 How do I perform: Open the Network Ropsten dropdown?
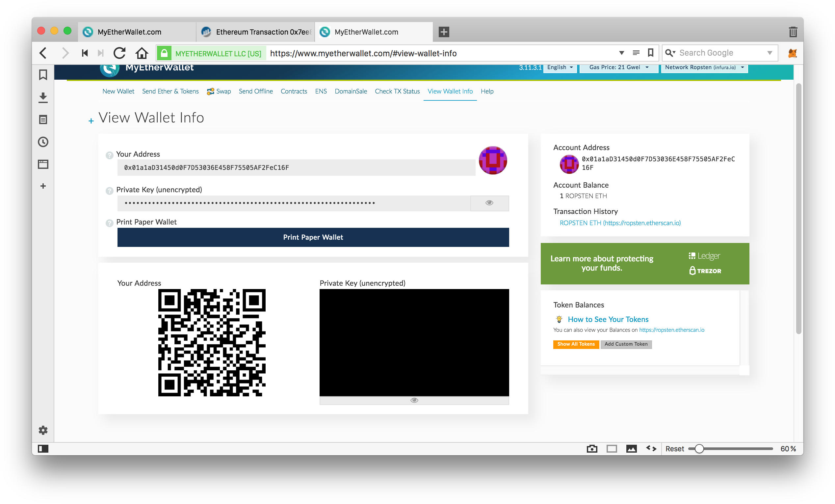coord(704,67)
